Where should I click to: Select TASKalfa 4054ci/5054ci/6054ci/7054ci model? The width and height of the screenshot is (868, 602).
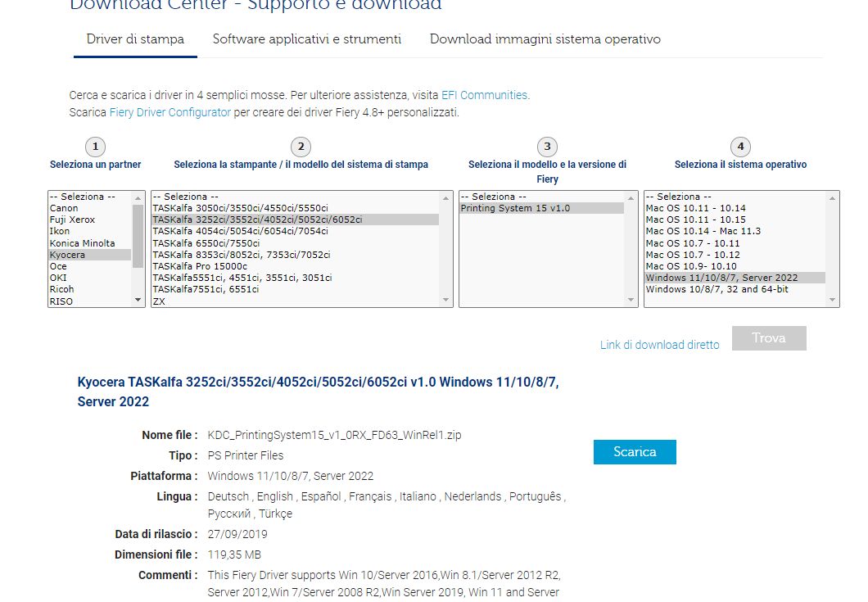click(x=295, y=232)
